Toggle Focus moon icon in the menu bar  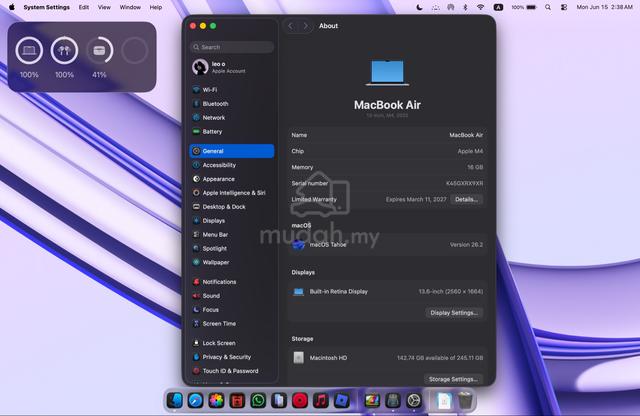419,7
